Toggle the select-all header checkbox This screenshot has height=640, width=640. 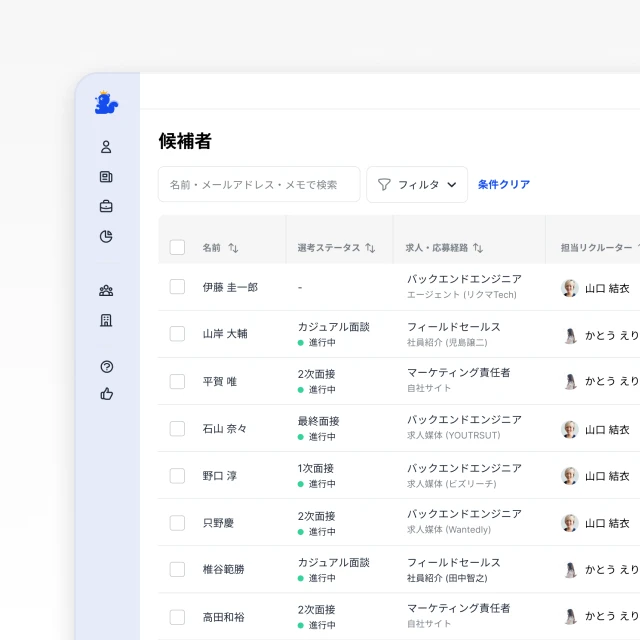point(177,247)
